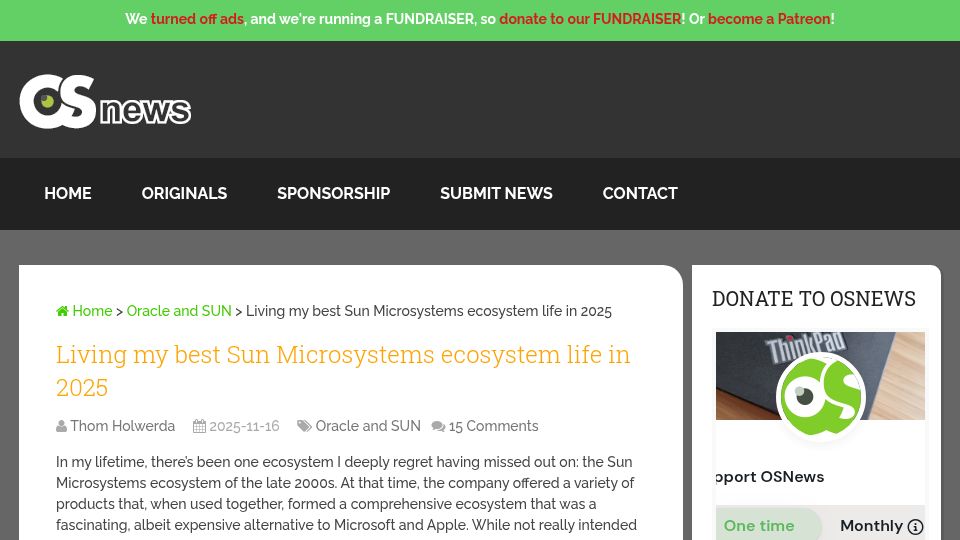Click the comments bubble icon
The image size is (960, 540).
click(x=438, y=427)
